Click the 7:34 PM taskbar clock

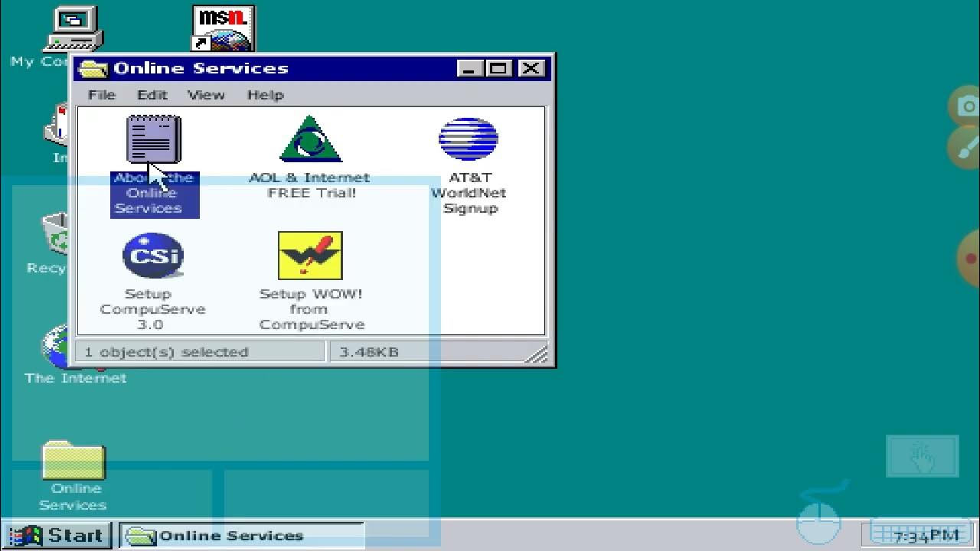pyautogui.click(x=926, y=535)
